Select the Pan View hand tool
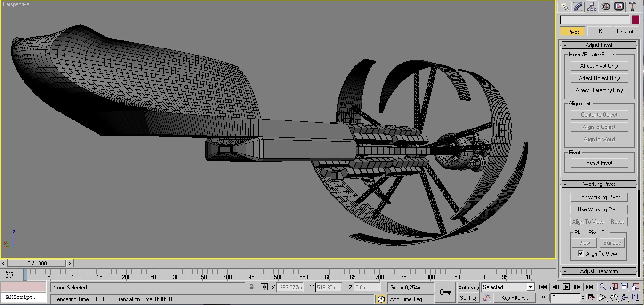644x305 pixels. pos(614,297)
